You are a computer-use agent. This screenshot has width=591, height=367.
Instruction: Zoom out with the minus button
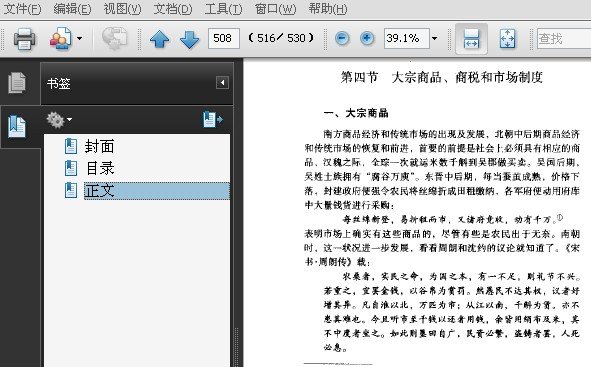tap(342, 38)
